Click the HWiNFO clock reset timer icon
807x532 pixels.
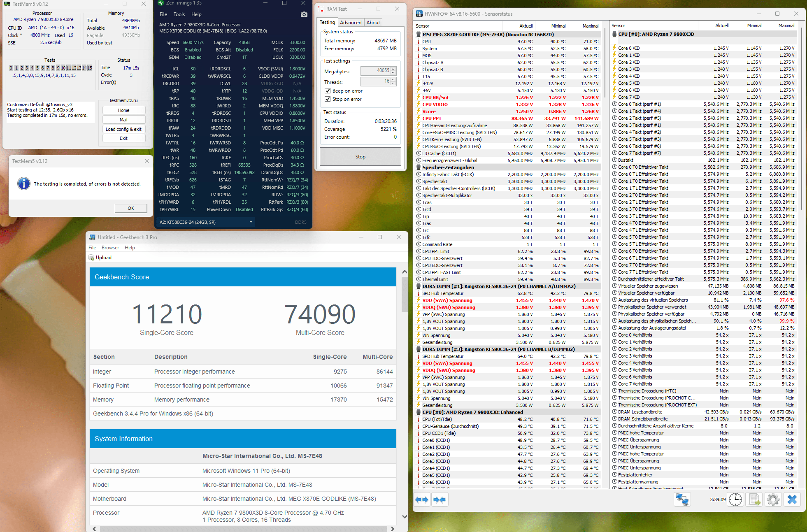pyautogui.click(x=735, y=499)
